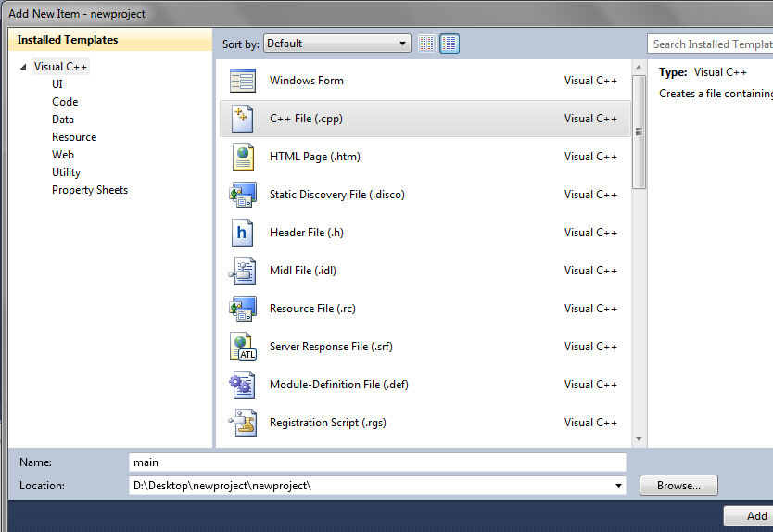Click the Module-Definition File gears icon

[242, 385]
